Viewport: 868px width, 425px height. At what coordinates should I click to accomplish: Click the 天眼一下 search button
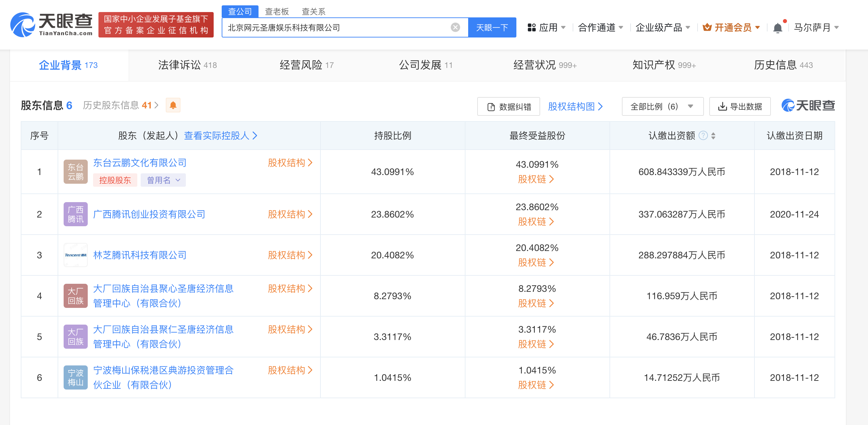pyautogui.click(x=492, y=27)
